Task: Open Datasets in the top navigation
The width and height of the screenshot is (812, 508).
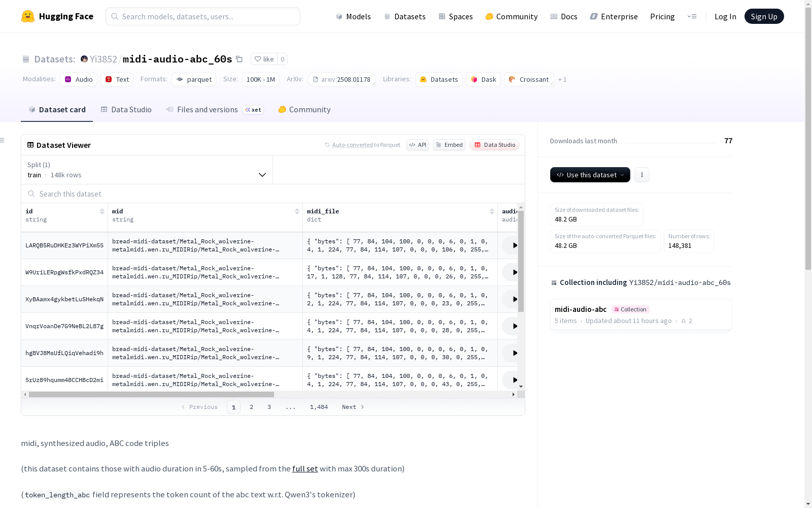Action: [404, 16]
